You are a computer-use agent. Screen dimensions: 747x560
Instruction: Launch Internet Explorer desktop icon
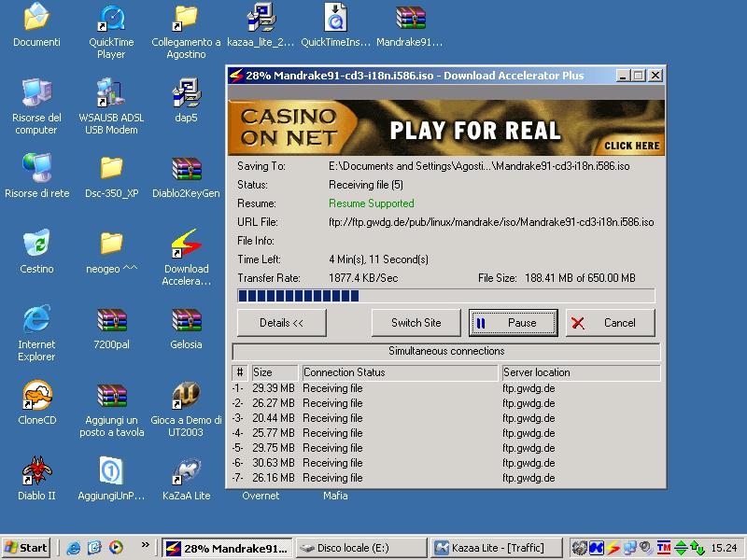click(x=36, y=318)
